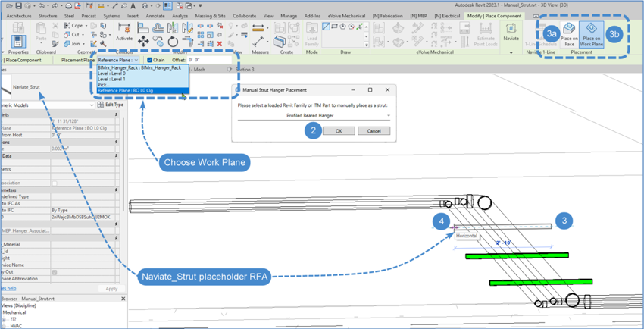Expand the Draw gallery with the bottom arrow
This screenshot has width=644, height=329.
[x=367, y=44]
